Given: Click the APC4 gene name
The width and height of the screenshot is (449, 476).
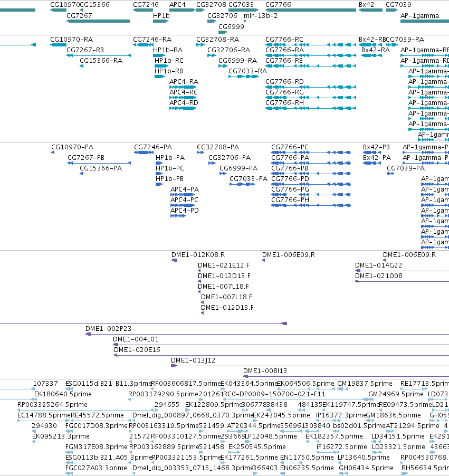Looking at the screenshot, I should (x=177, y=5).
